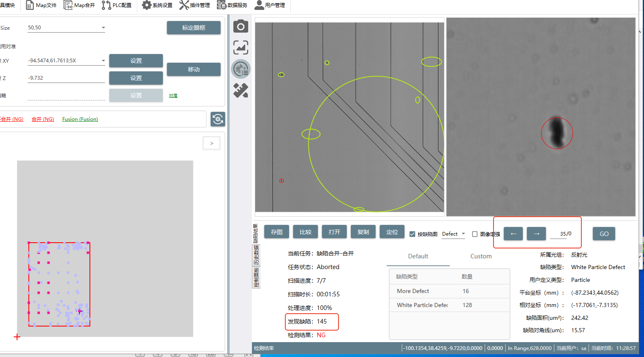This screenshot has height=357, width=644.
Task: Expand the Size 50,50 dropdown
Action: point(103,28)
